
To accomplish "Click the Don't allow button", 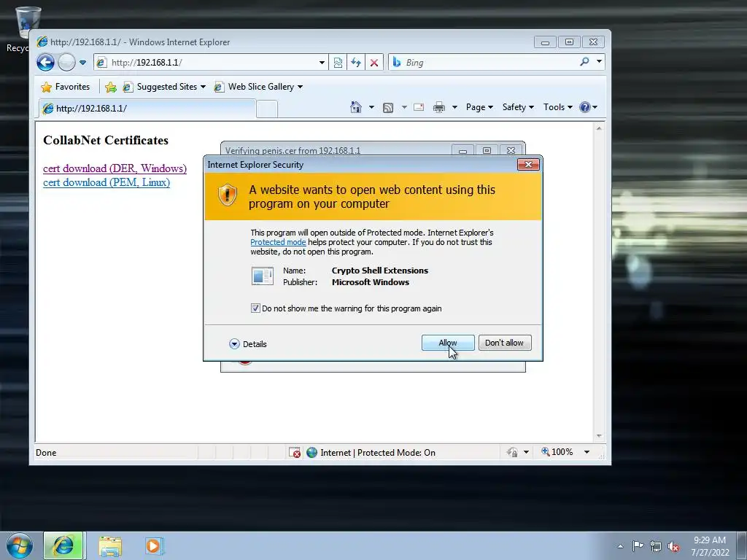I will (x=505, y=343).
